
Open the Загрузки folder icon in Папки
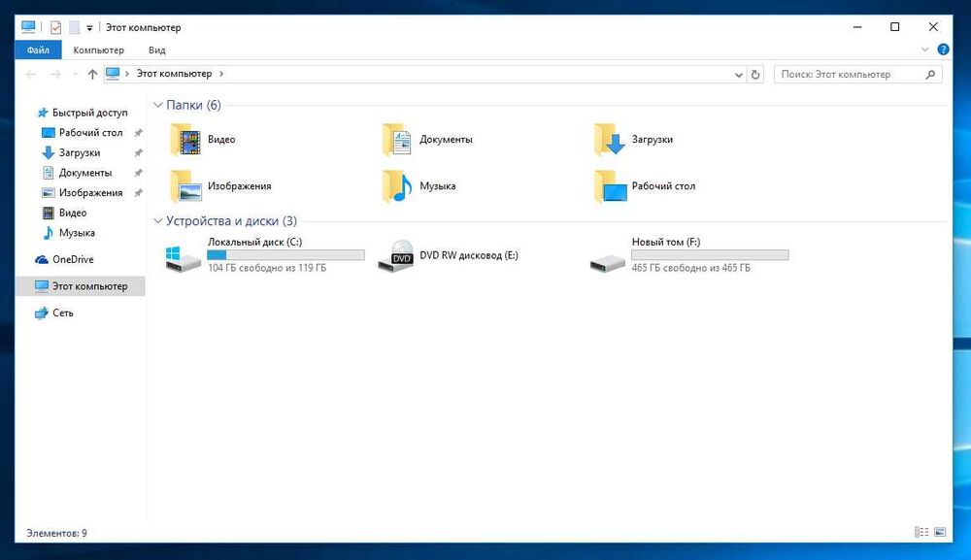[610, 140]
